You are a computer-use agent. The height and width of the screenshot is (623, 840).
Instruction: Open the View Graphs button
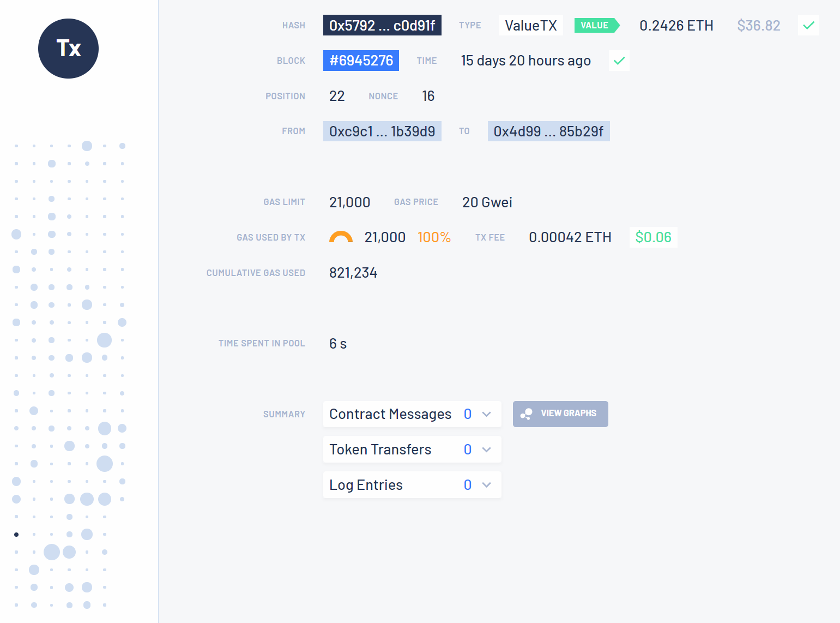pos(560,414)
